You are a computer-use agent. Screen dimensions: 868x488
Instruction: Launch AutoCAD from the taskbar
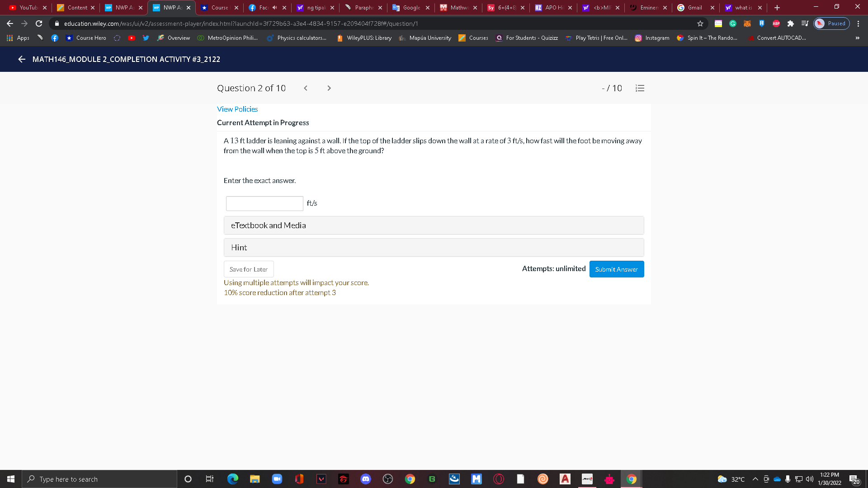565,479
